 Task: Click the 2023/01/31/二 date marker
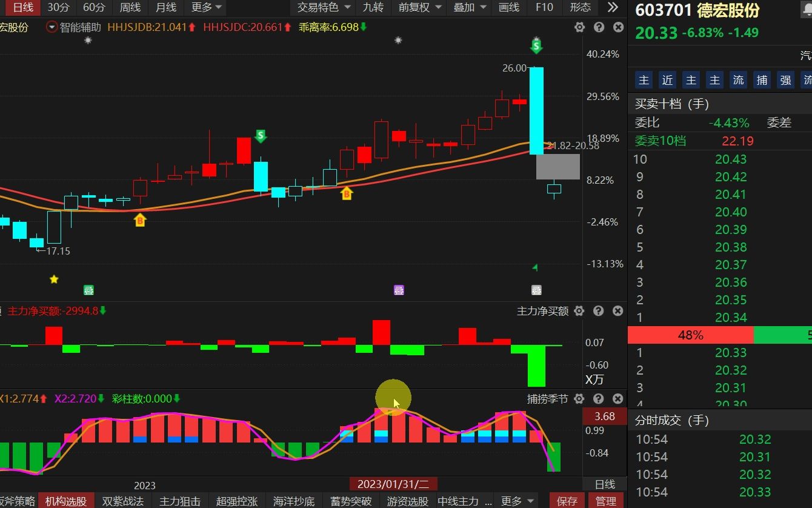coord(393,484)
